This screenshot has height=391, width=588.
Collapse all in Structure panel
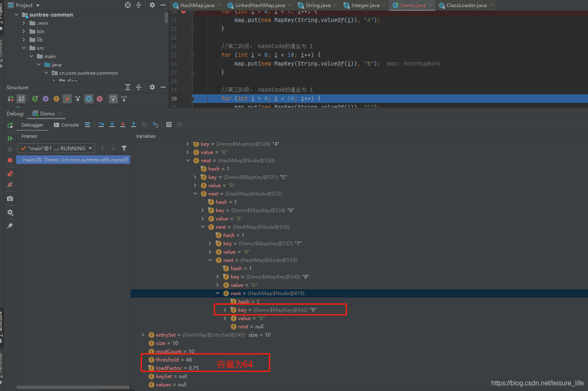(139, 87)
